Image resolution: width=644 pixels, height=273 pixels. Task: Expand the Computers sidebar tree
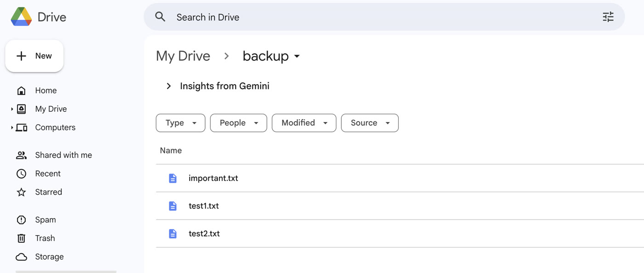[x=11, y=127]
